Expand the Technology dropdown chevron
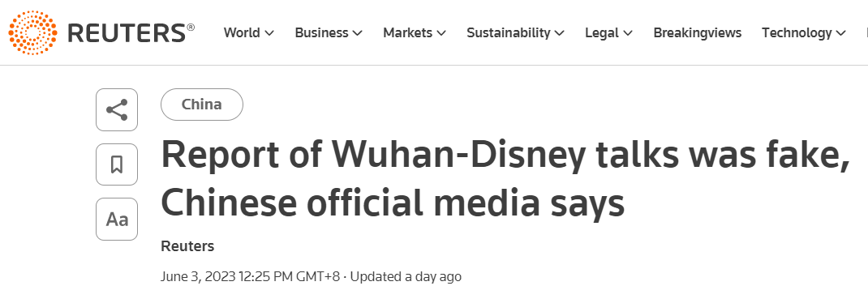Viewport: 868px width, 303px height. (841, 33)
